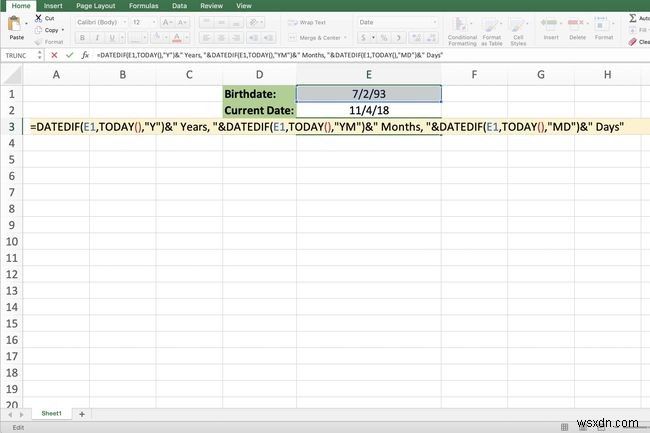Click the bottom vertical align button
This screenshot has height=433, width=650.
236,22
